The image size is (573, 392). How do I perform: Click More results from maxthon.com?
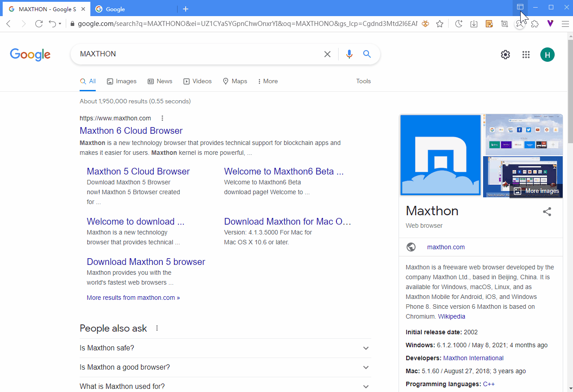click(x=133, y=298)
